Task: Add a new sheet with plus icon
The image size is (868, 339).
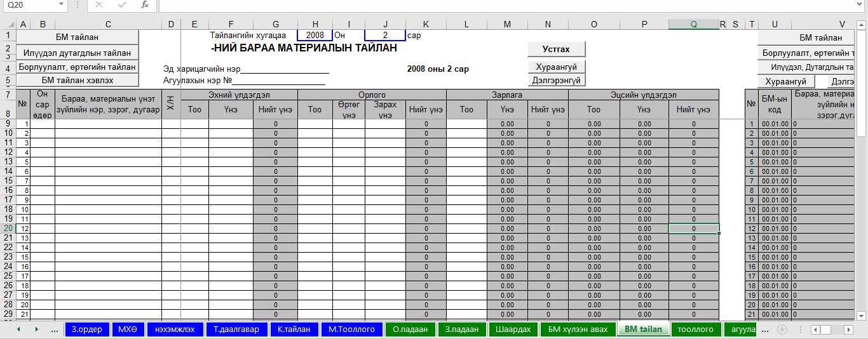Action: [782, 329]
